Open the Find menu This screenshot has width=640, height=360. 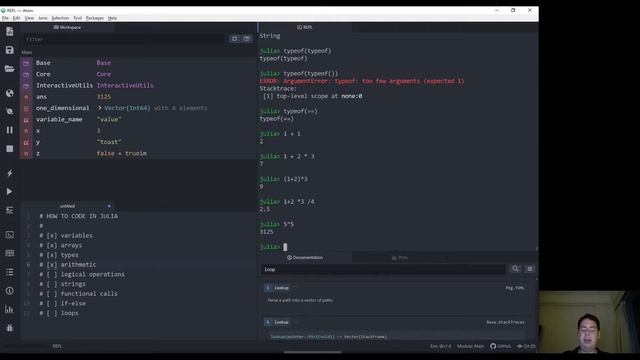pyautogui.click(x=78, y=18)
